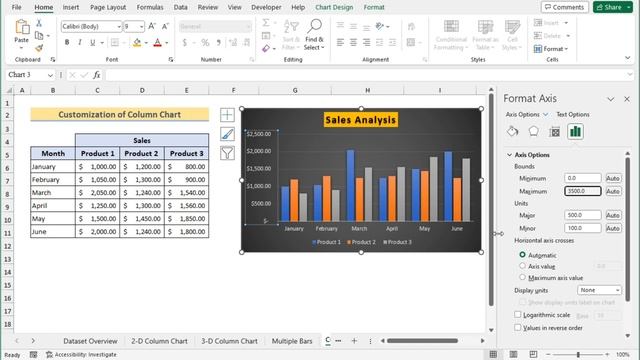
Task: Open the 2-D Column Chart sheet tab
Action: pos(159,341)
